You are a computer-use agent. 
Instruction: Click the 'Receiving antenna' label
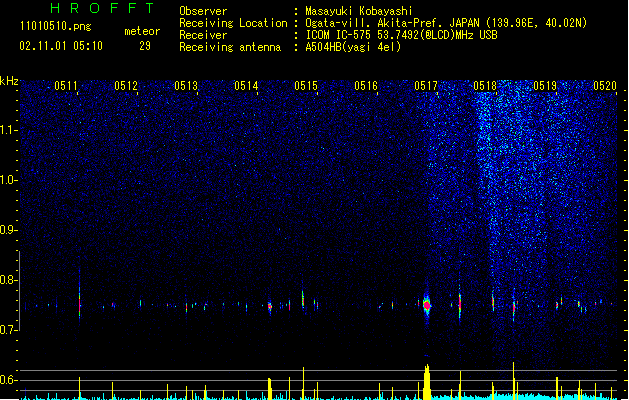[230, 47]
